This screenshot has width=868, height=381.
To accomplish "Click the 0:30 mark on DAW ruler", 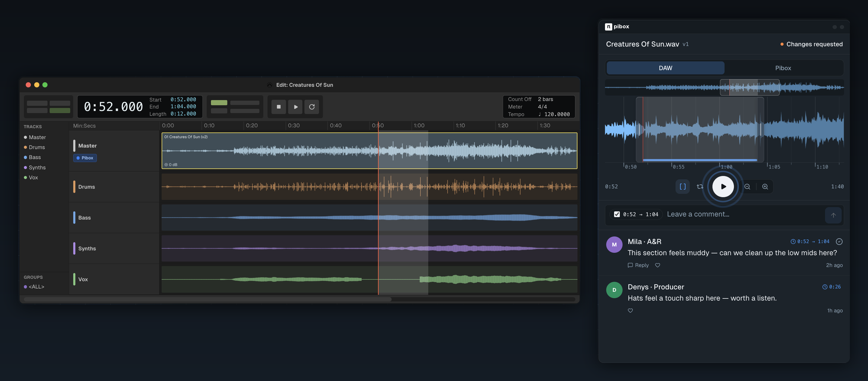I will (x=294, y=126).
